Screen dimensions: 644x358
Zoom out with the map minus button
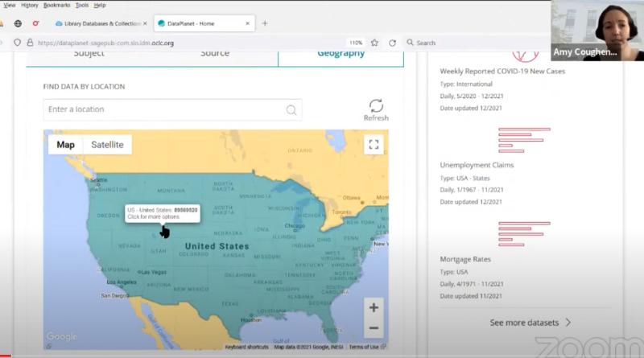tap(373, 328)
